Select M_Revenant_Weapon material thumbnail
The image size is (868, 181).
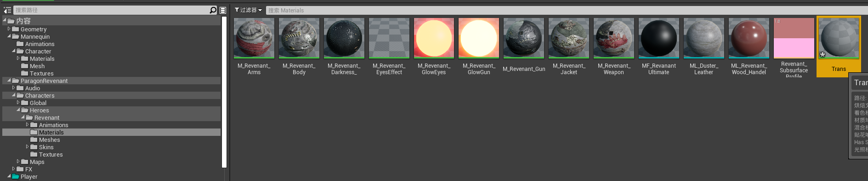pyautogui.click(x=614, y=38)
